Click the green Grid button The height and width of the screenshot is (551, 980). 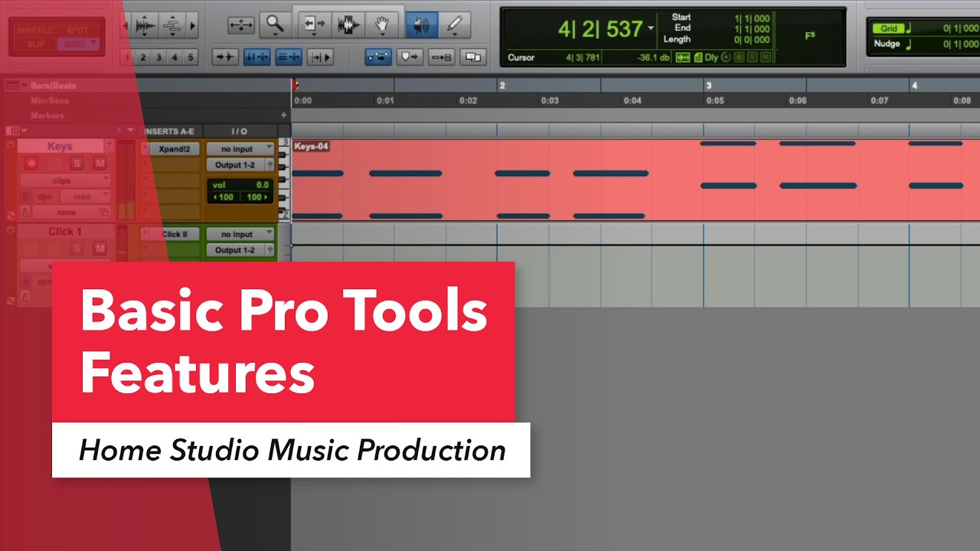pyautogui.click(x=888, y=28)
